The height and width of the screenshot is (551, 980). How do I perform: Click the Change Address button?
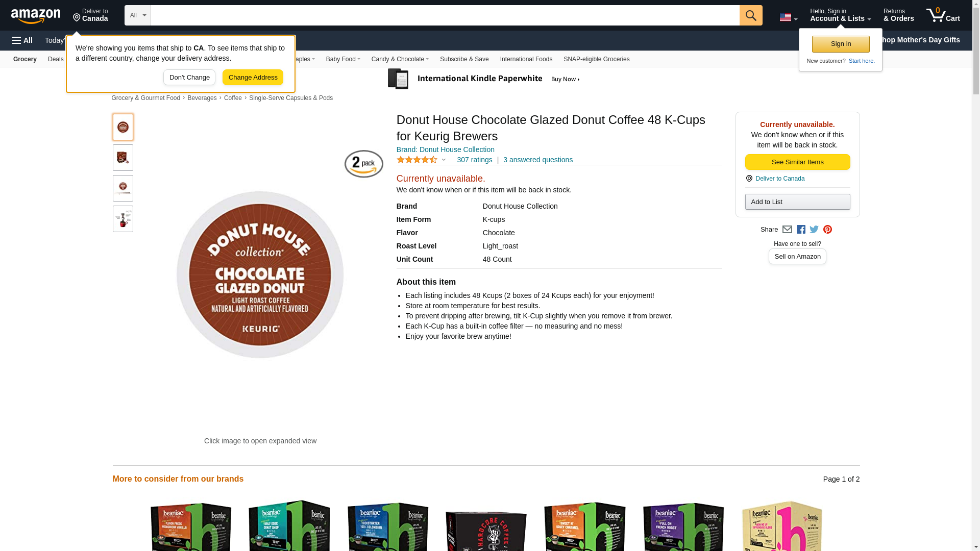click(253, 78)
